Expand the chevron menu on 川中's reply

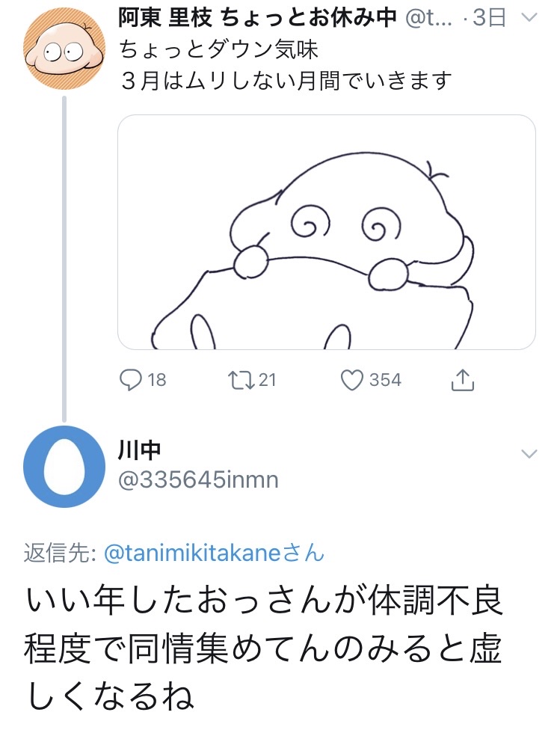point(529,454)
